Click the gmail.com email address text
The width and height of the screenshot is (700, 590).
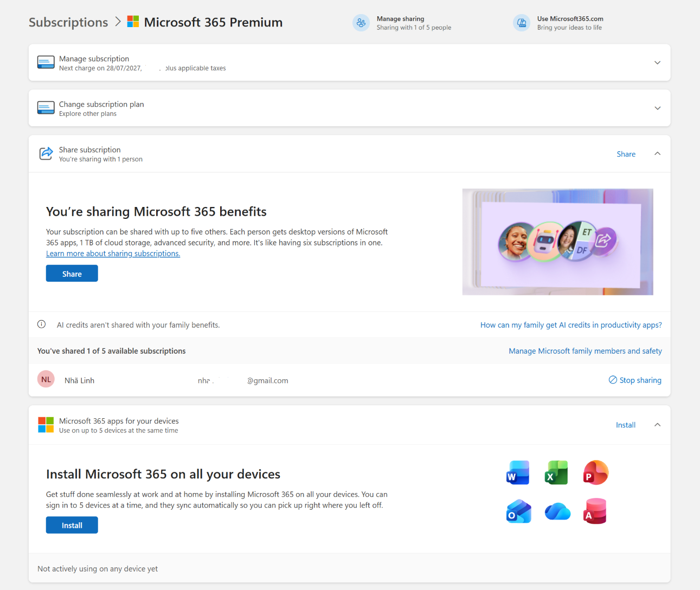pyautogui.click(x=243, y=380)
